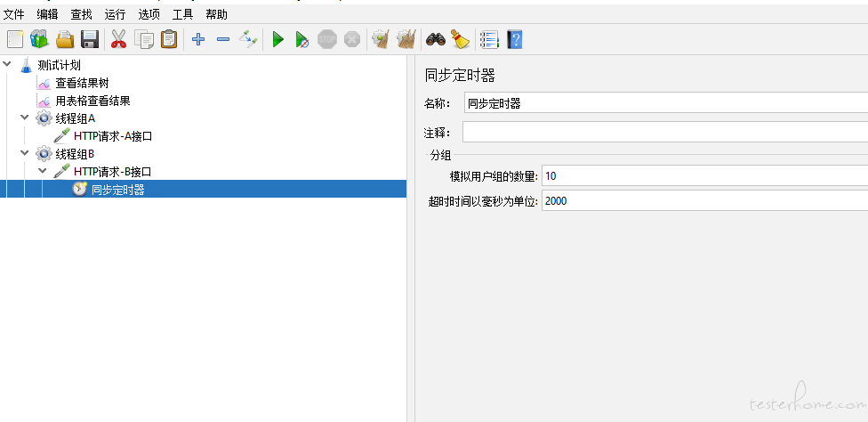Click the 分组 section label
Viewport: 868px width, 422px height.
[x=440, y=156]
